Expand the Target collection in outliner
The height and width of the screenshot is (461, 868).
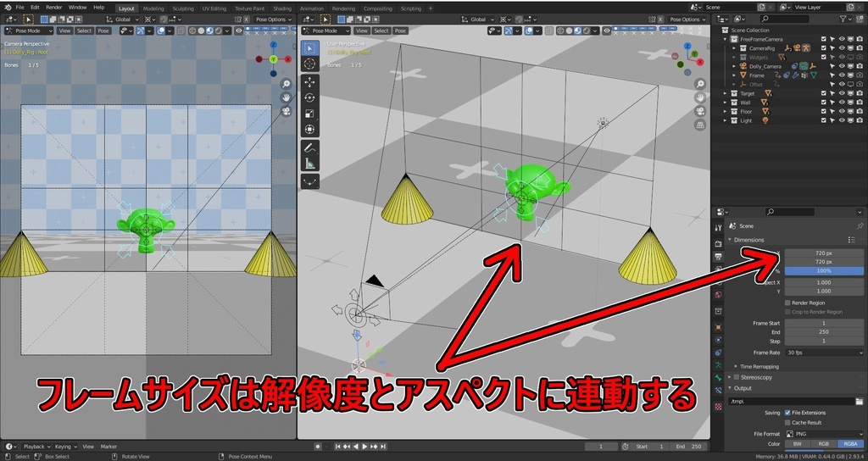(x=726, y=93)
